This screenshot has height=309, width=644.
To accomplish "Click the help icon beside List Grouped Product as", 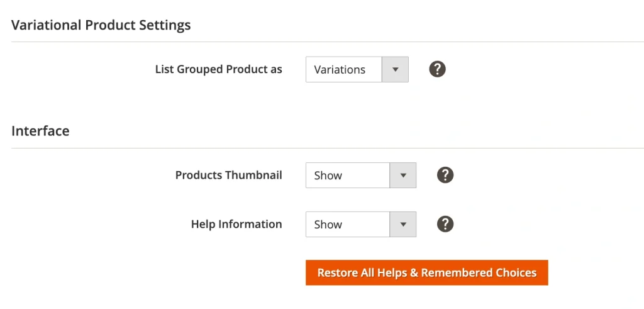I will click(x=438, y=69).
